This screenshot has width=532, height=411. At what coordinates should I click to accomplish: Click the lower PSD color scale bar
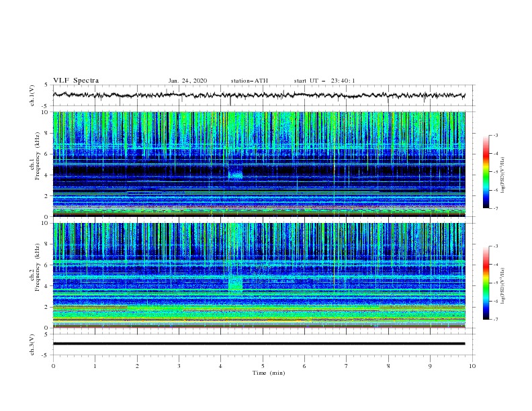[486, 283]
